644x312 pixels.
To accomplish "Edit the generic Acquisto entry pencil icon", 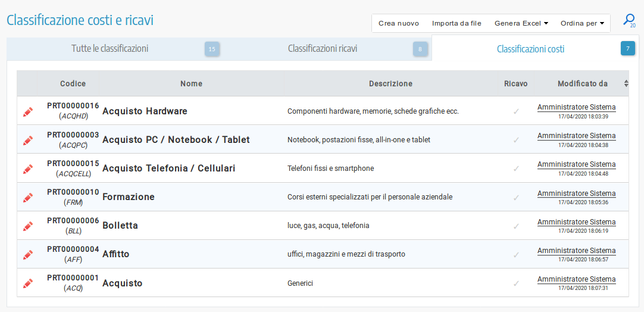I will click(27, 283).
